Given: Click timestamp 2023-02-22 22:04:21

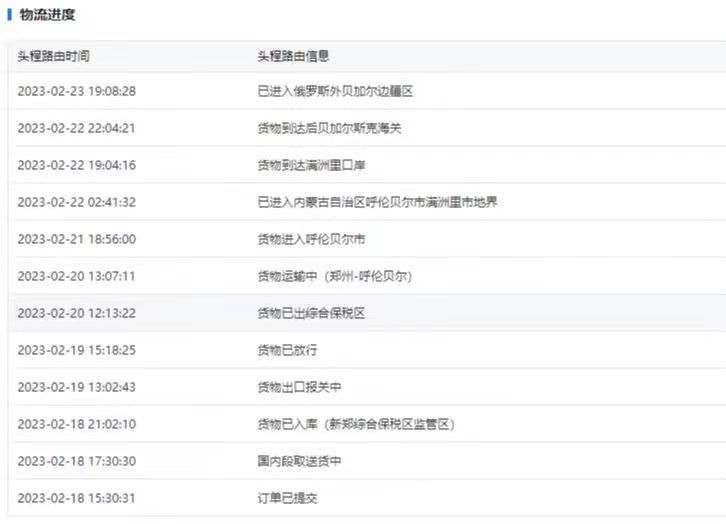Looking at the screenshot, I should [x=76, y=128].
